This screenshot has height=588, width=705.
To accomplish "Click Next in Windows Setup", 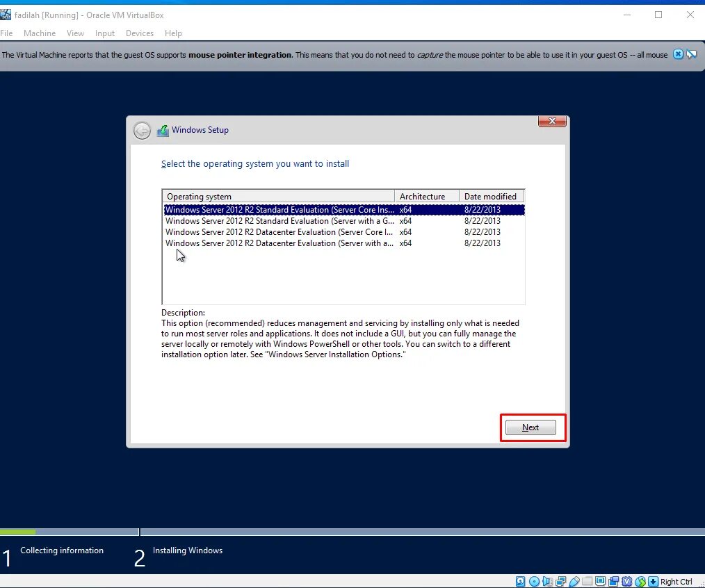I will coord(530,427).
